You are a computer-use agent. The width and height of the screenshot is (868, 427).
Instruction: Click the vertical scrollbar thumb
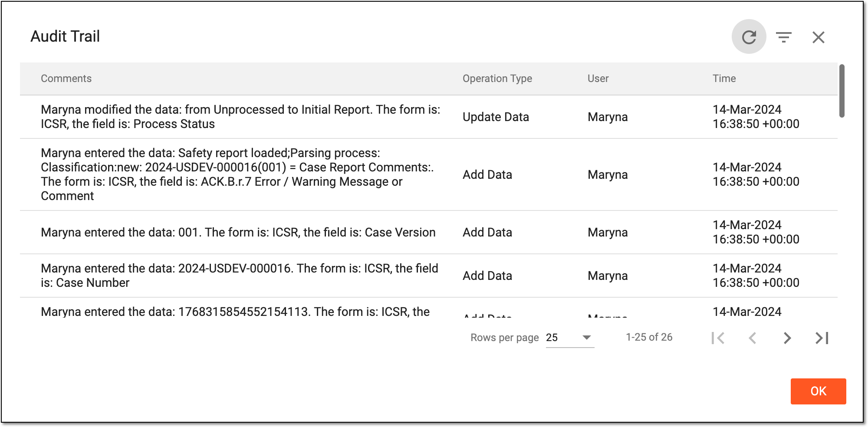842,91
